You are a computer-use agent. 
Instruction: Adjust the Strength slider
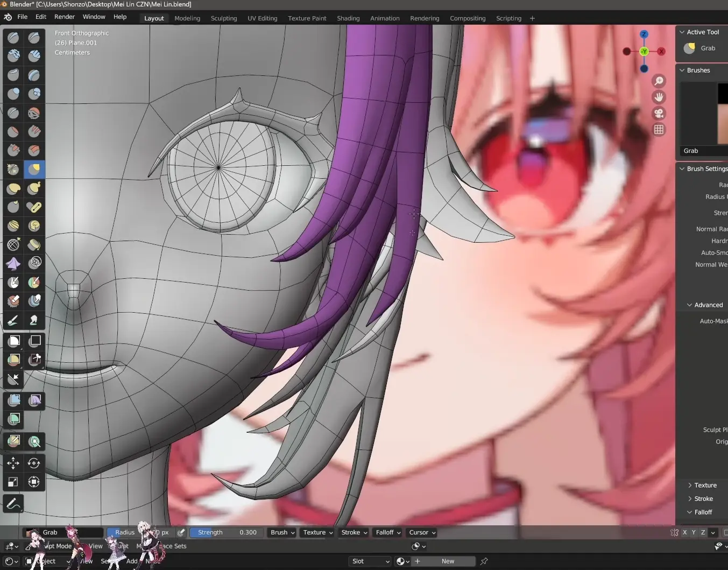click(x=227, y=533)
